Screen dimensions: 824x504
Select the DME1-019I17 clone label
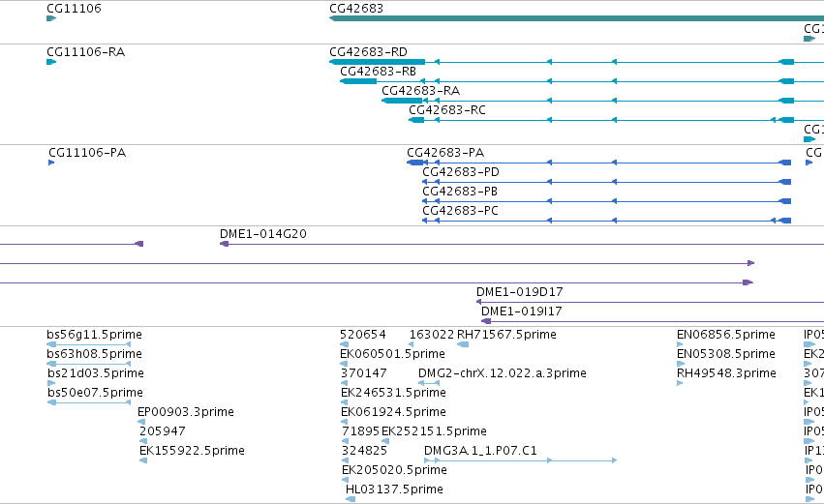pos(522,311)
